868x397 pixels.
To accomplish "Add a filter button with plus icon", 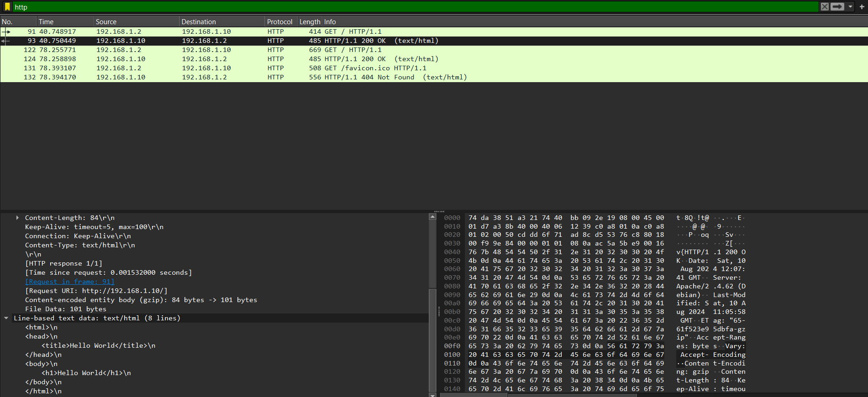I will (862, 7).
